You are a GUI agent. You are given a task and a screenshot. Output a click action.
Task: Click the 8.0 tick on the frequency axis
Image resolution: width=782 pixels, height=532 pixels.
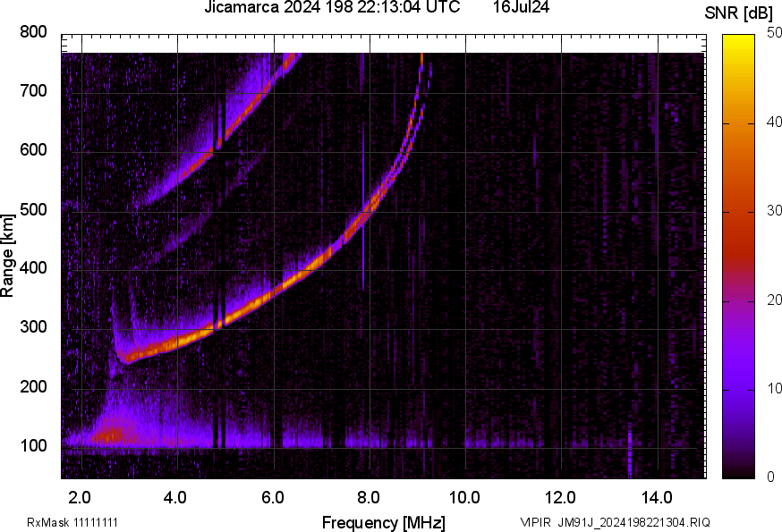coord(369,497)
